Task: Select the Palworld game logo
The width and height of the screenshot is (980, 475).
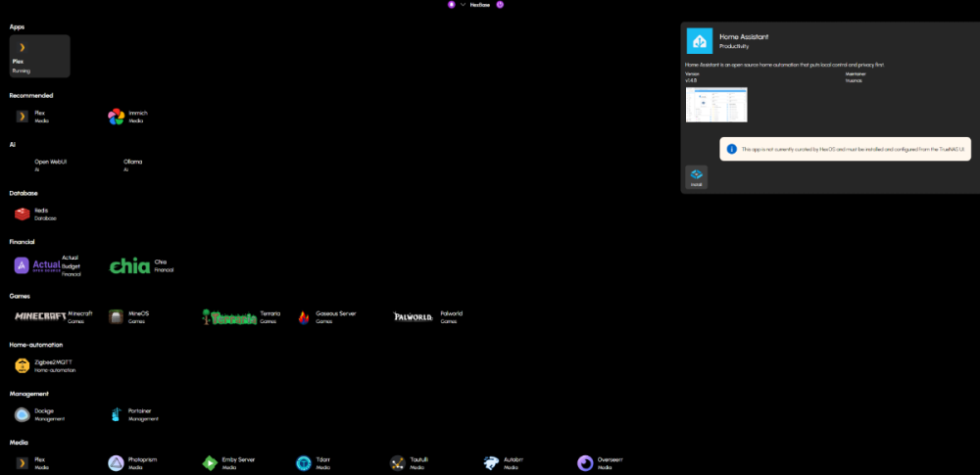Action: coord(414,316)
